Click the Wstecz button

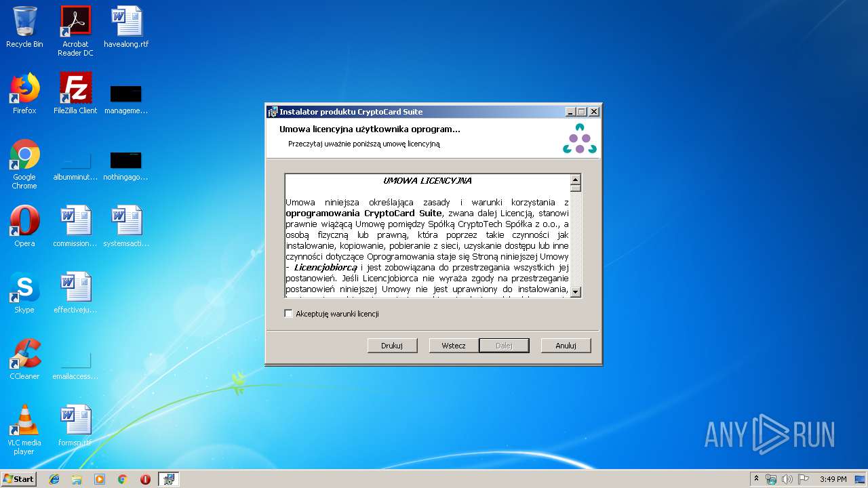point(454,346)
